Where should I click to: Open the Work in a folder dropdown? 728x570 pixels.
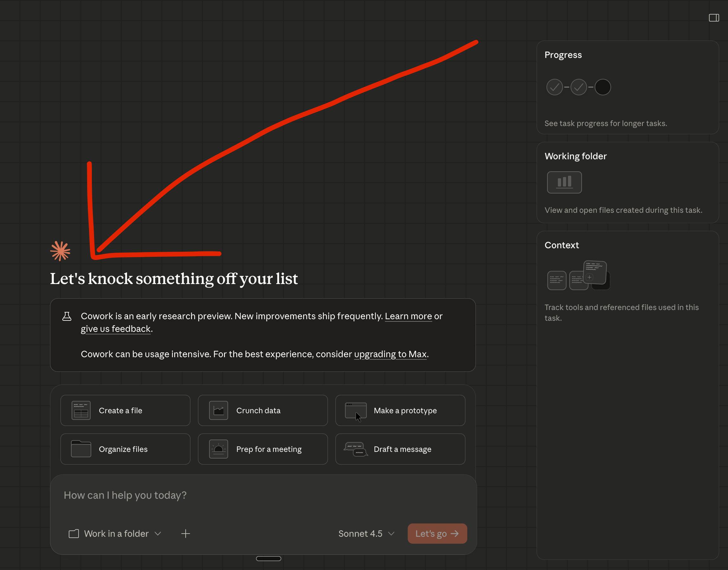point(115,533)
